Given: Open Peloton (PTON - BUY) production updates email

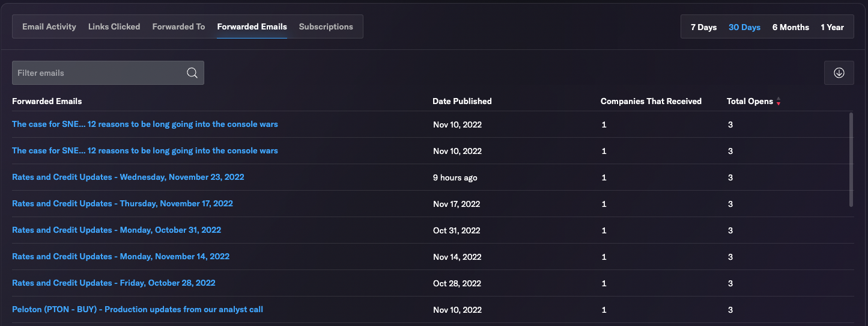Looking at the screenshot, I should (x=138, y=309).
